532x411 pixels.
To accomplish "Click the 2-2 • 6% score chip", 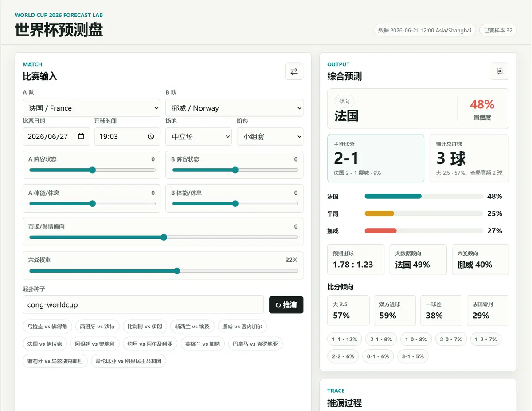I will click(344, 356).
